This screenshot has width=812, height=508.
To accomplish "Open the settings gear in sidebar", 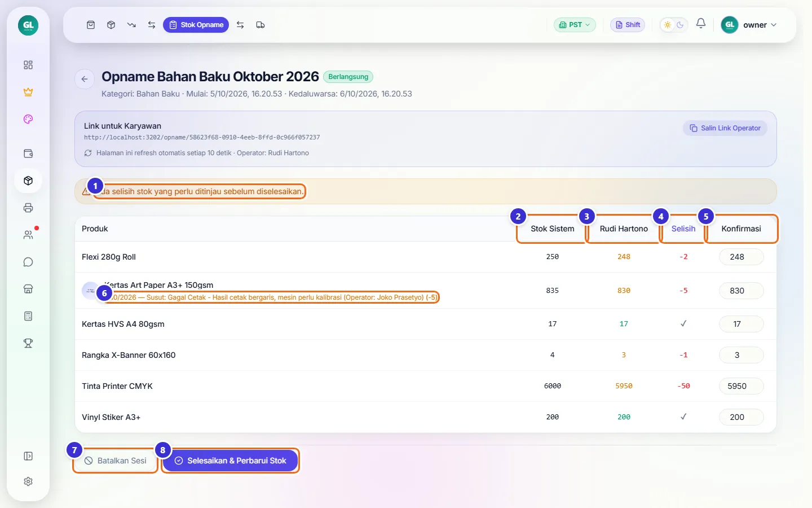I will [x=28, y=481].
